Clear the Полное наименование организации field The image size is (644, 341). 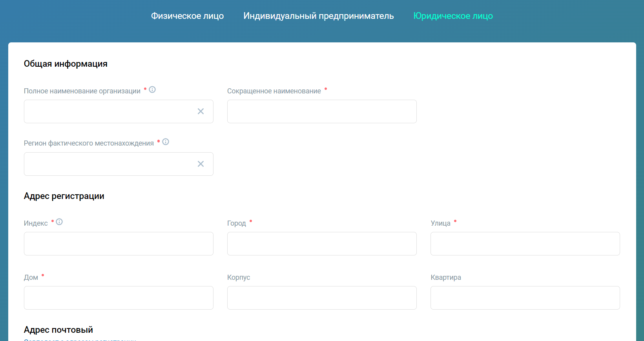tap(201, 111)
